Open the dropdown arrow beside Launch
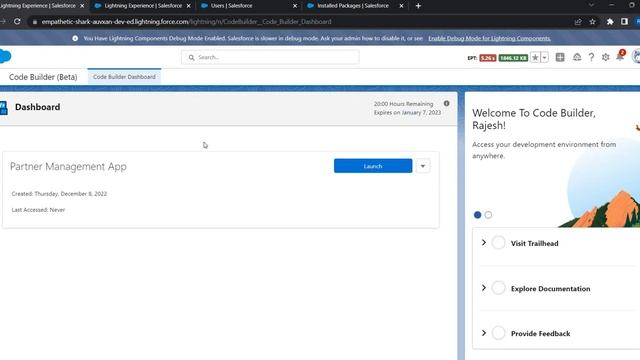Screen dimensions: 640x360 [423, 166]
